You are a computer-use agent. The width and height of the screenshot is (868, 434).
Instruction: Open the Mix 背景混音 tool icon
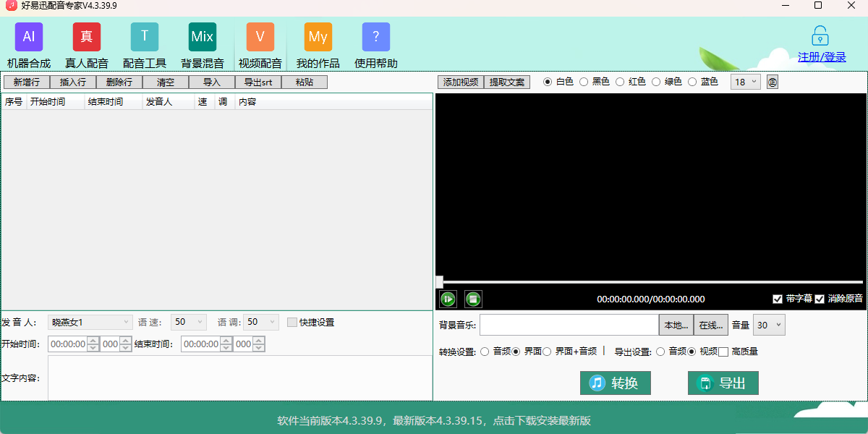(x=203, y=36)
